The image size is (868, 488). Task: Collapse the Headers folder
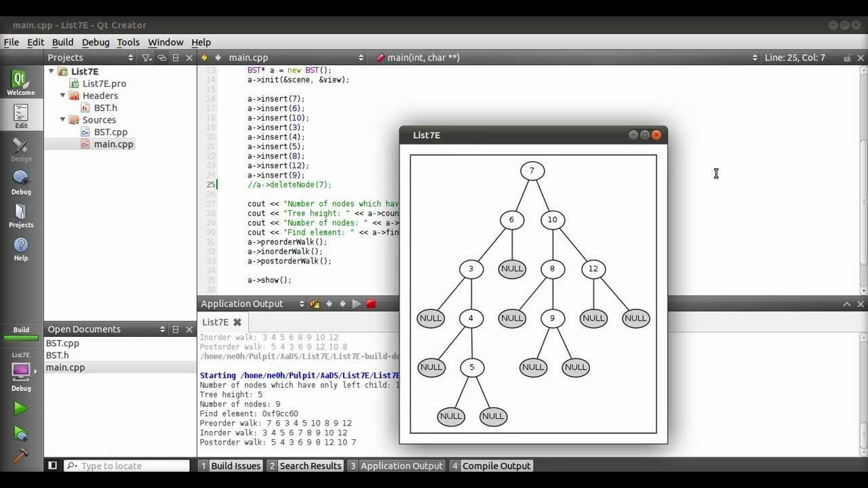tap(63, 96)
